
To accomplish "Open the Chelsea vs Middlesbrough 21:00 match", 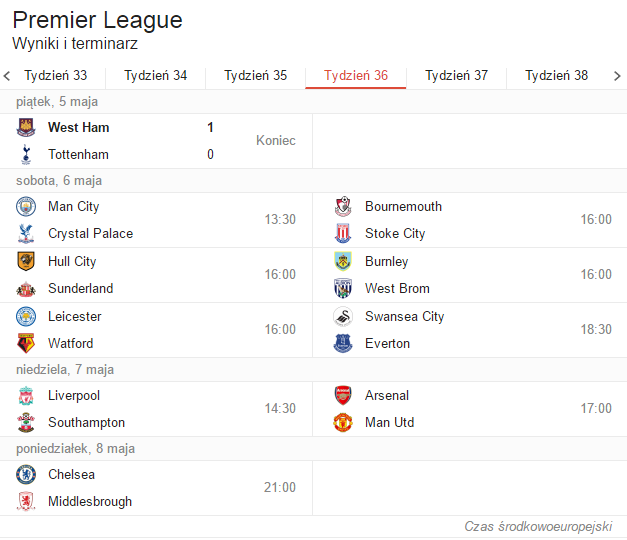I will click(156, 488).
